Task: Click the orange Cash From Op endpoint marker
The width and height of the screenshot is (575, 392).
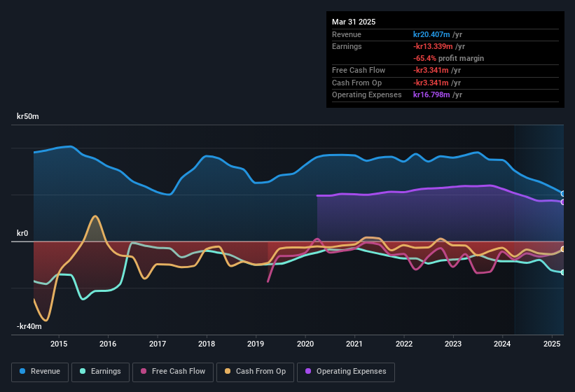Action: click(563, 249)
